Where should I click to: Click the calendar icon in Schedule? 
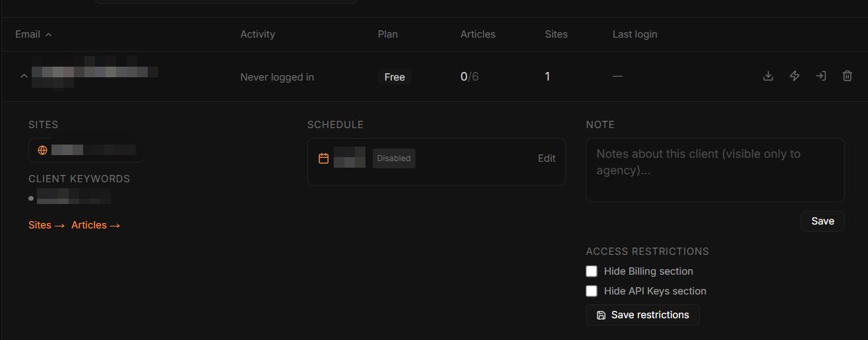tap(323, 158)
